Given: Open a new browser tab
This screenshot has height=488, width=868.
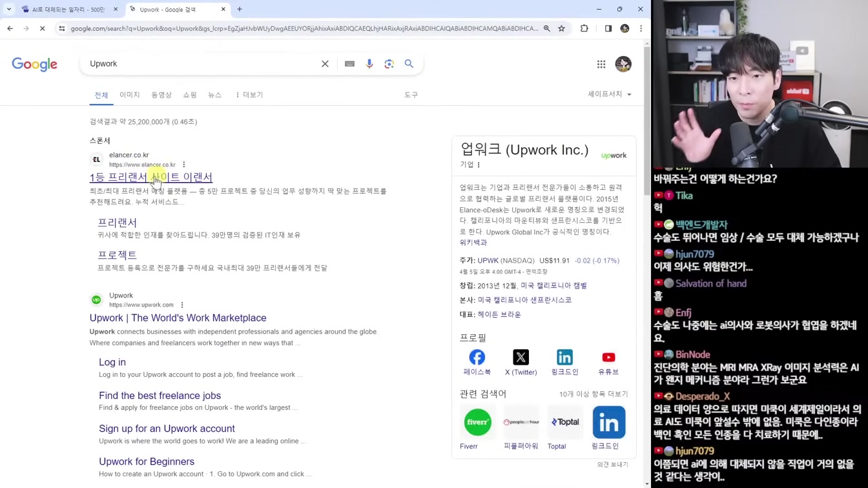Looking at the screenshot, I should pos(240,9).
